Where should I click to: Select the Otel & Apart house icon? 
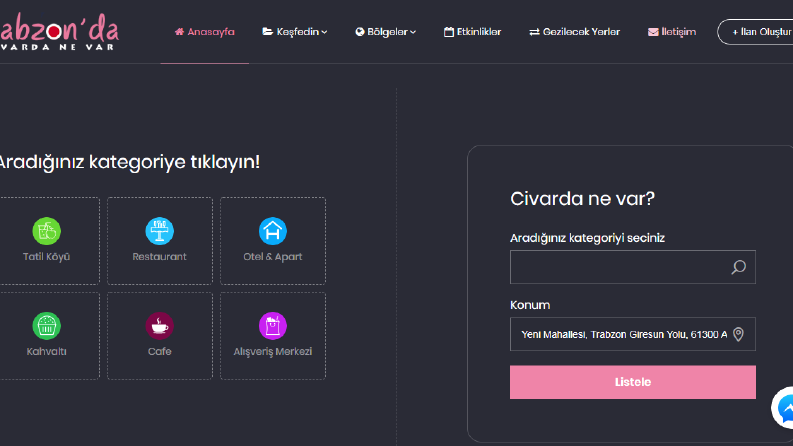[273, 231]
